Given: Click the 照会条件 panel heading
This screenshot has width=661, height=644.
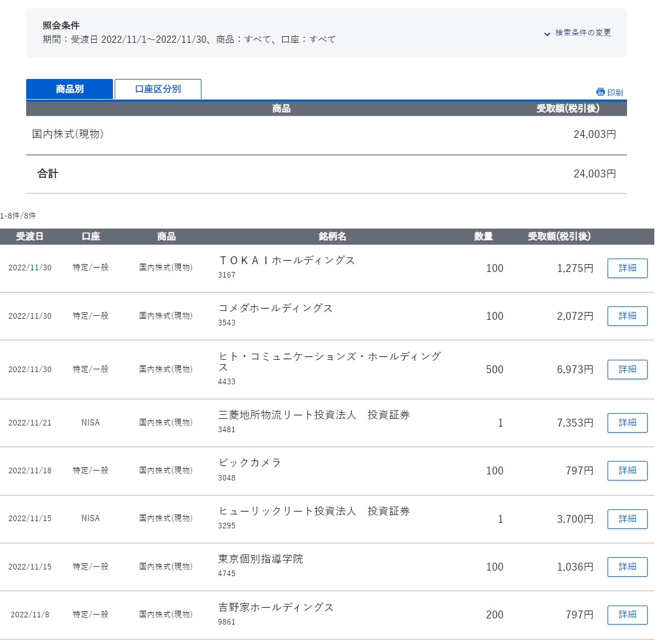Looking at the screenshot, I should (61, 26).
